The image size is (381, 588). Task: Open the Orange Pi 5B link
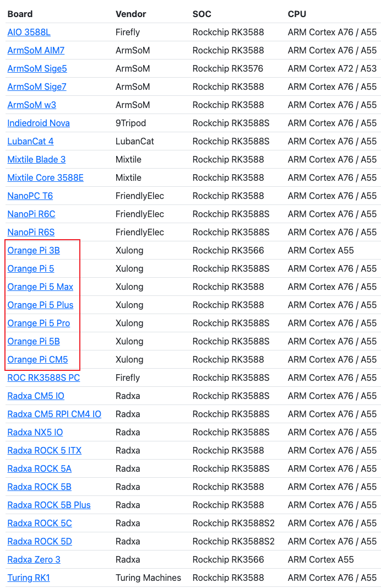(x=34, y=341)
